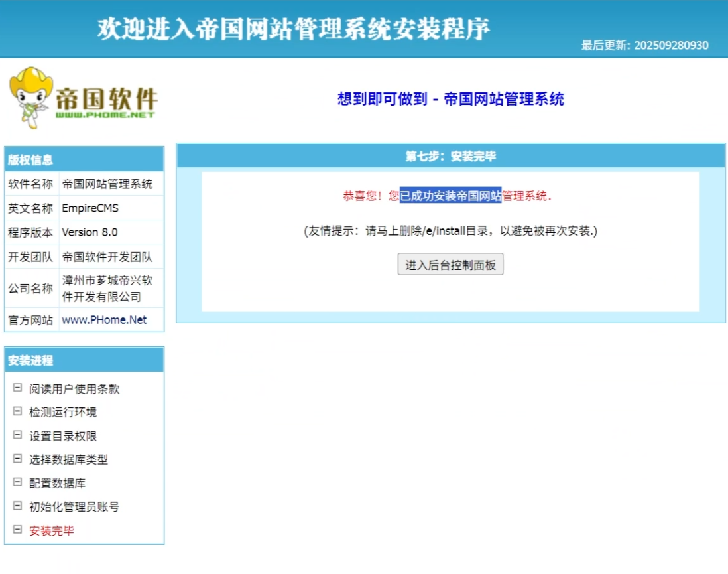Click the box icon beside 检测运行环境

[x=17, y=411]
